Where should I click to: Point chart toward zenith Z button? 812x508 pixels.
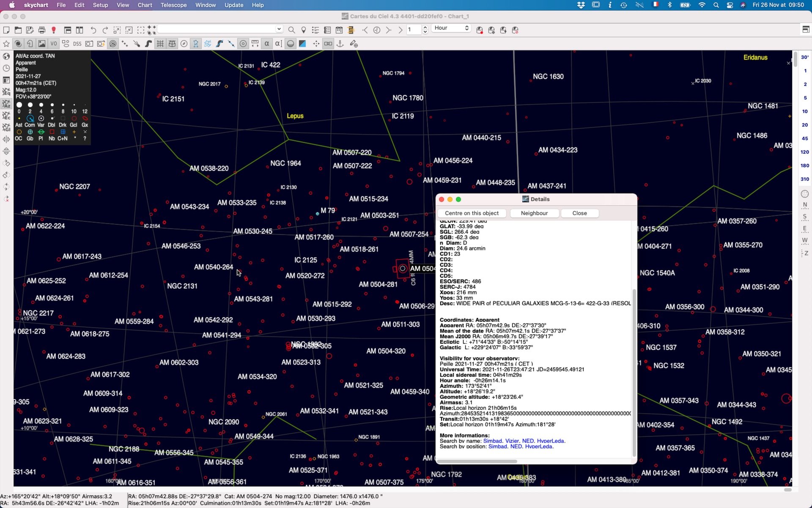coord(805,253)
